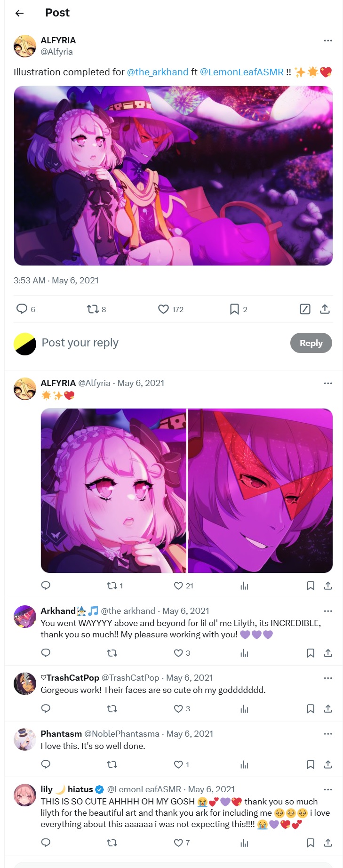
Task: Open more options on lily's reply
Action: (328, 789)
